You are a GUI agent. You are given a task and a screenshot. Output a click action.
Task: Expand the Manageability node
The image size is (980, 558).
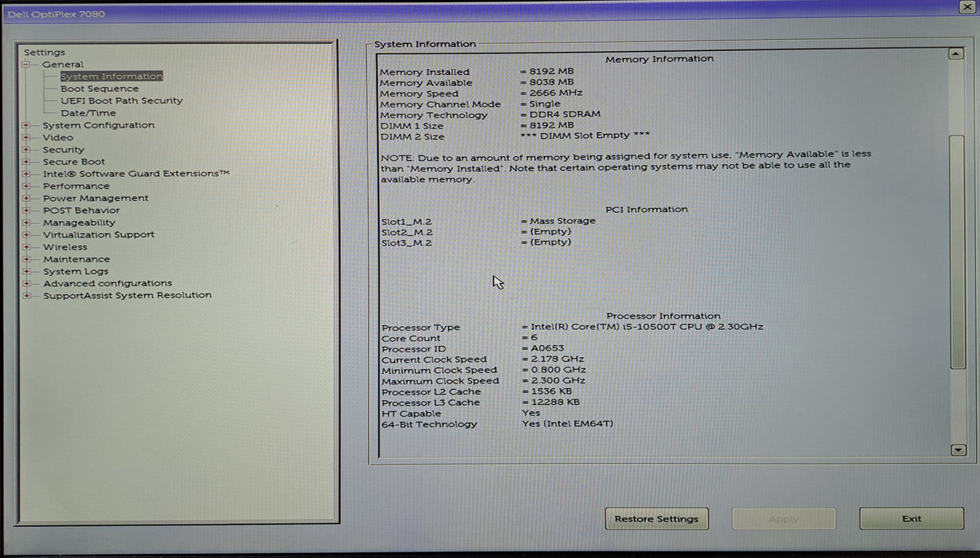point(26,222)
